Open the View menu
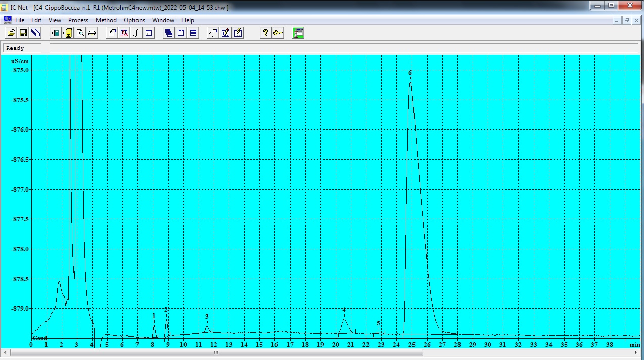Viewport: 644px width, 360px height. (55, 20)
